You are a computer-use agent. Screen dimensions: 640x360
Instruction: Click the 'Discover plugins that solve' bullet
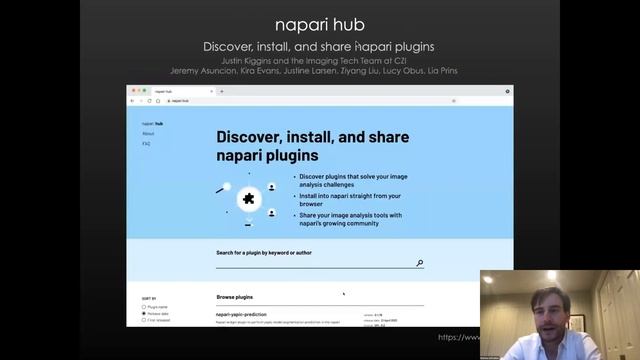(x=353, y=180)
